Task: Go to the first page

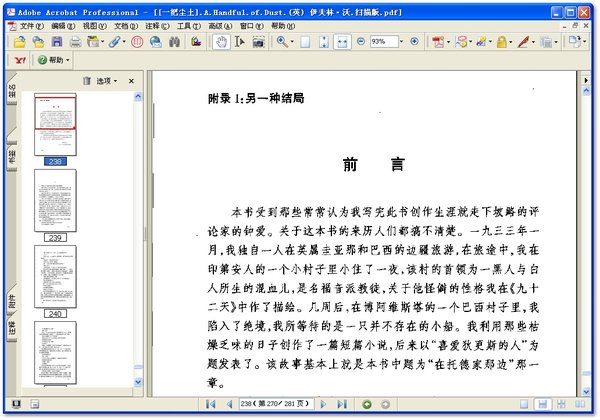Action: (x=211, y=404)
